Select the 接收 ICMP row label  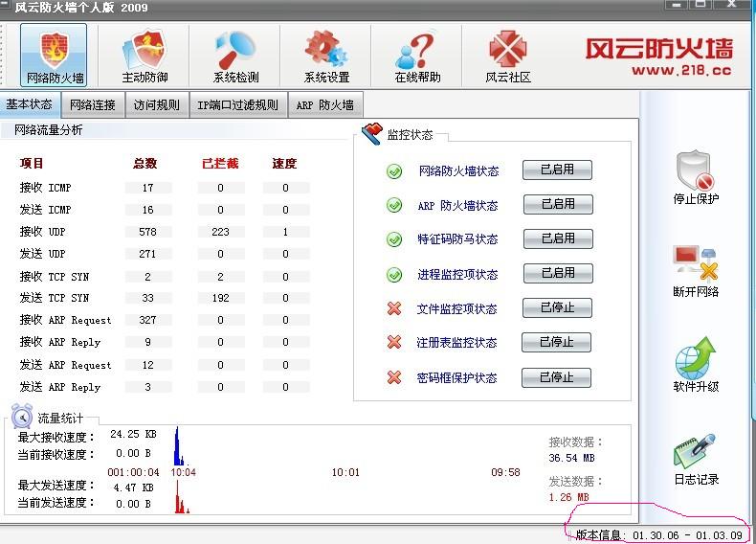(45, 188)
